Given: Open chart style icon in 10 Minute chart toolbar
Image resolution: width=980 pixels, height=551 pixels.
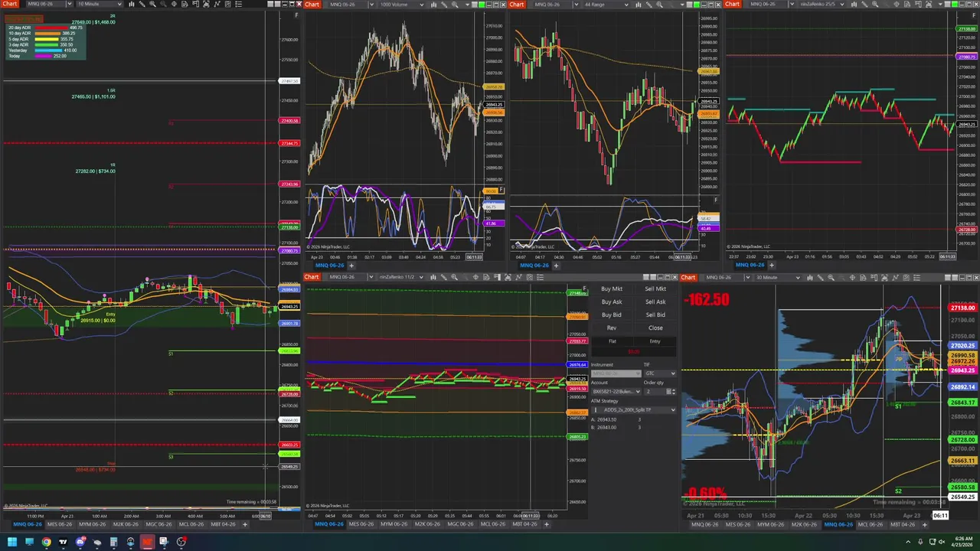Looking at the screenshot, I should tap(131, 5).
